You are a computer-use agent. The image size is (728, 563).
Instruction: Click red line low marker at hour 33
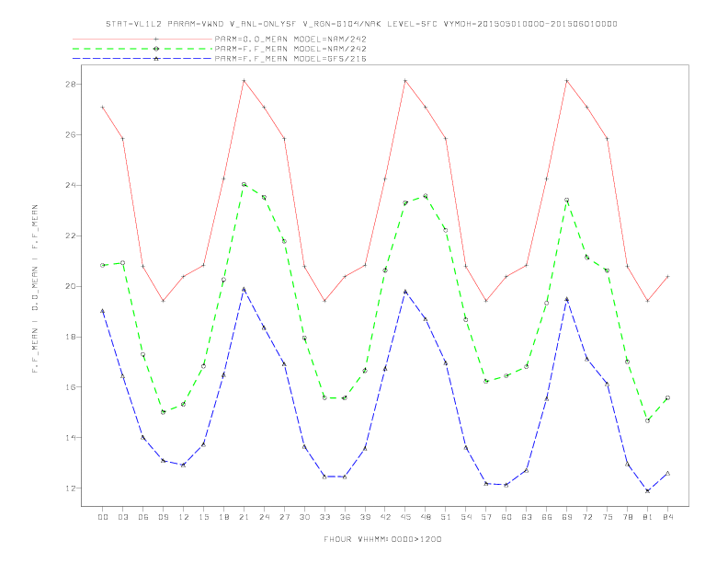[x=324, y=301]
